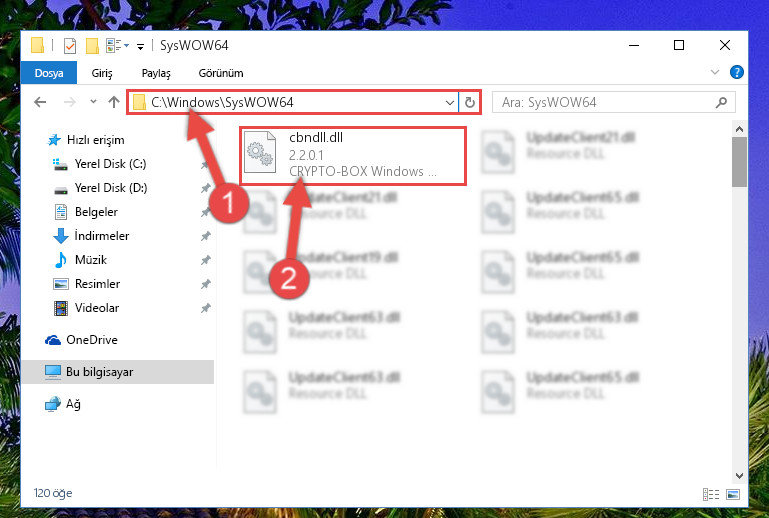The height and width of the screenshot is (518, 769).
Task: Open Help via the blue question mark icon
Action: click(737, 72)
